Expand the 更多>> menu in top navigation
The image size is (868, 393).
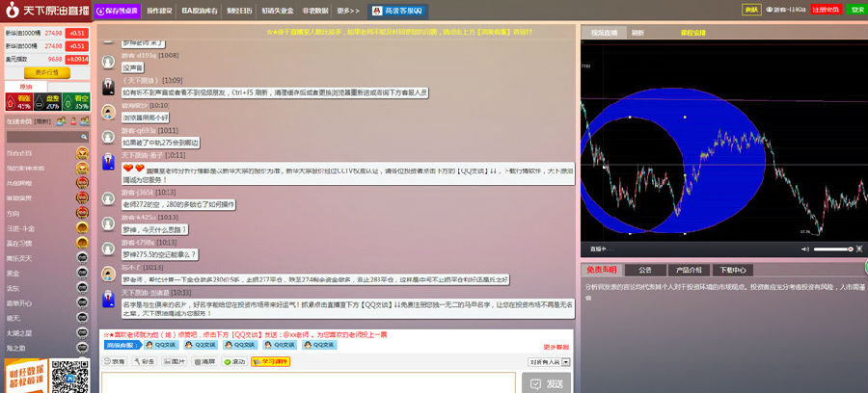(349, 11)
